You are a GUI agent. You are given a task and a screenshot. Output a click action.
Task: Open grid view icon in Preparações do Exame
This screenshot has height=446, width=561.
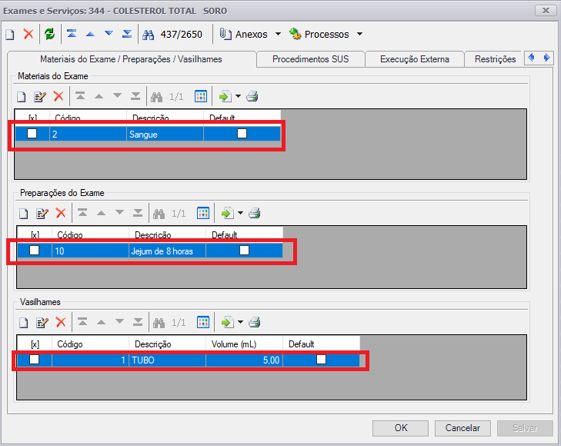pos(203,213)
